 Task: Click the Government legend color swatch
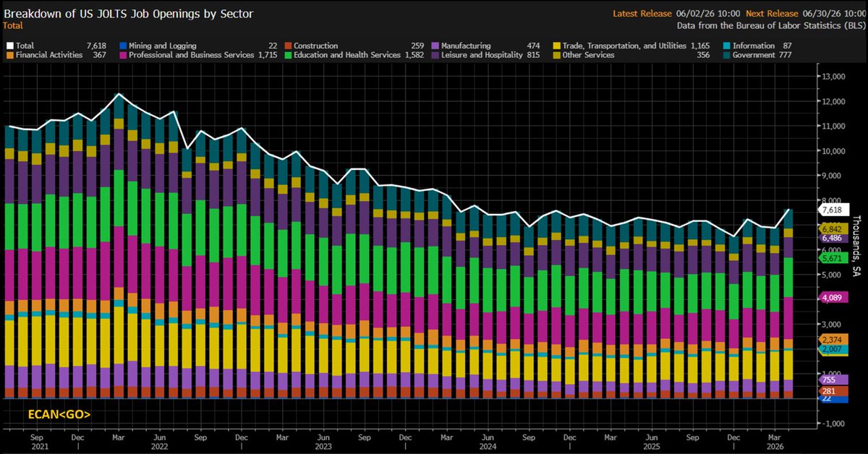[x=726, y=55]
